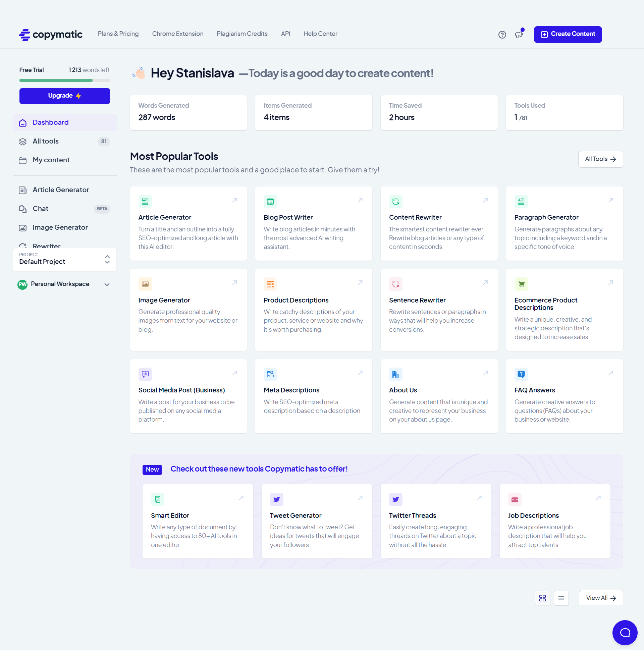Open Plagiarism Credits page

[242, 34]
